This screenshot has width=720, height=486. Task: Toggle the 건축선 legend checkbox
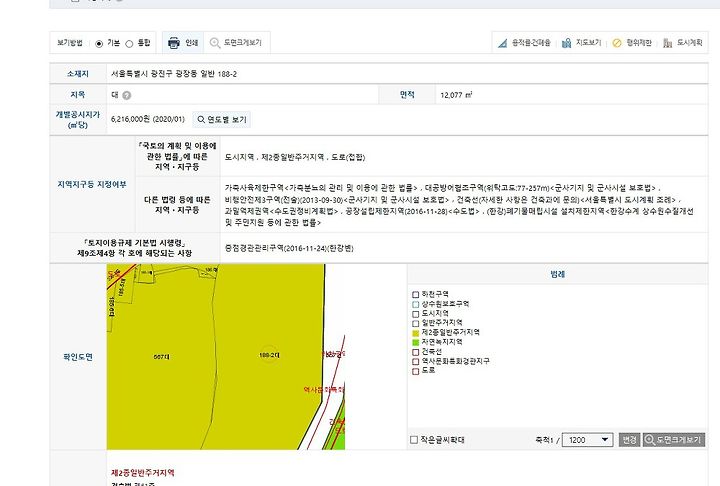point(416,352)
